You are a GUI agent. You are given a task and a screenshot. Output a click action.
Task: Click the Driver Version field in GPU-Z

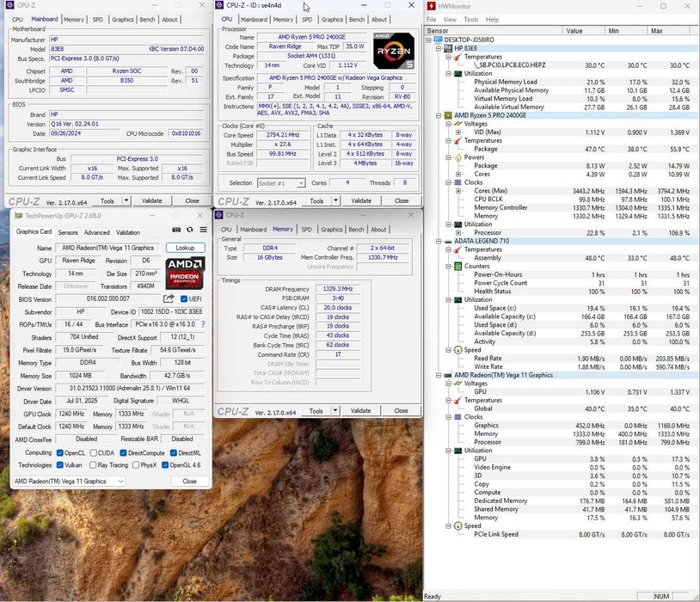130,388
